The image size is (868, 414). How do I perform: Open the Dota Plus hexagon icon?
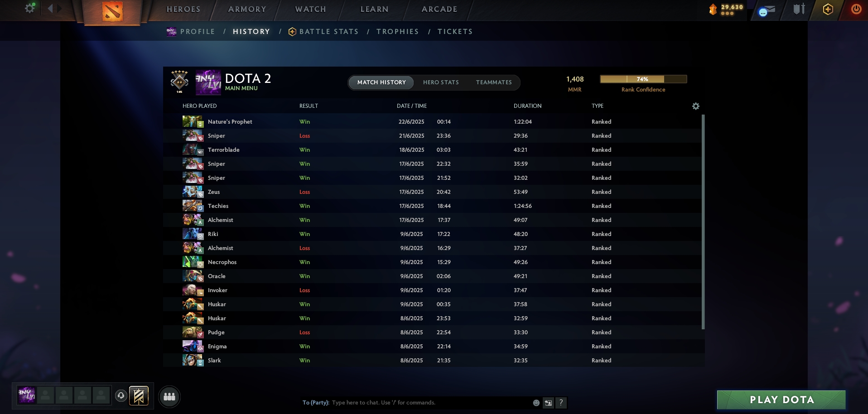click(828, 10)
